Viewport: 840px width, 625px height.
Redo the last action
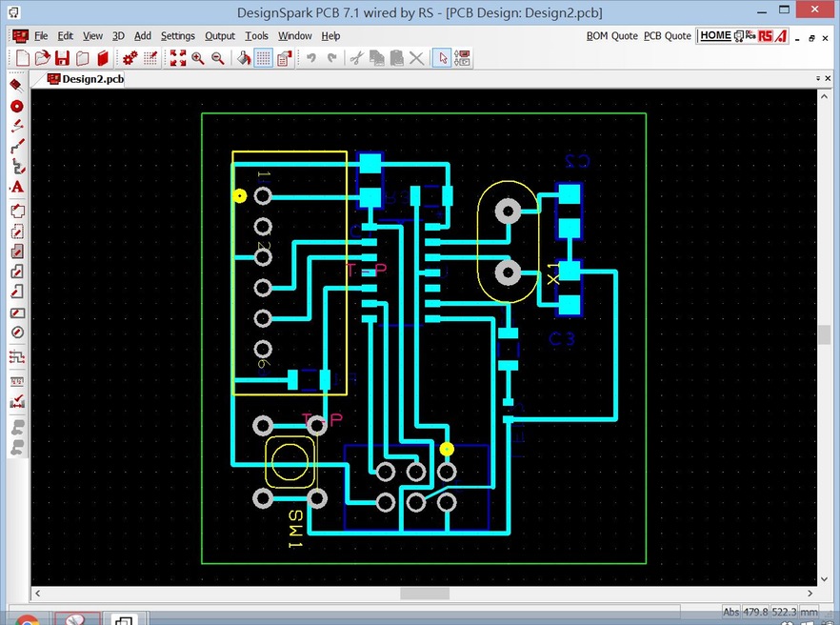tap(331, 57)
